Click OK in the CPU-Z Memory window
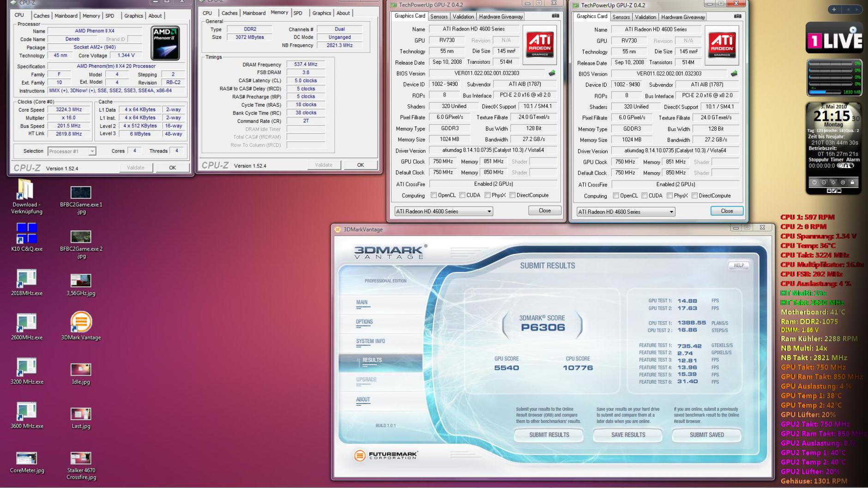 [x=360, y=165]
